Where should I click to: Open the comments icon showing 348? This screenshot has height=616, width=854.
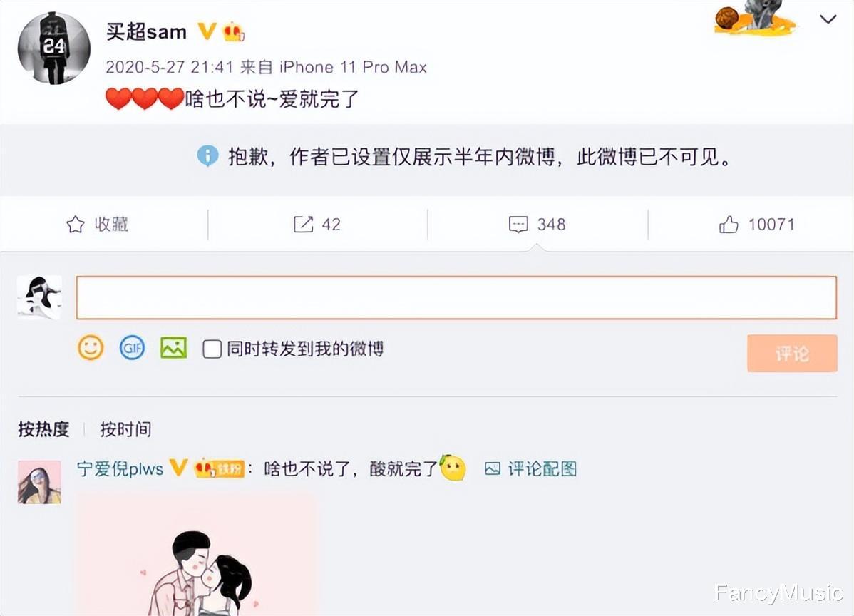[x=518, y=225]
